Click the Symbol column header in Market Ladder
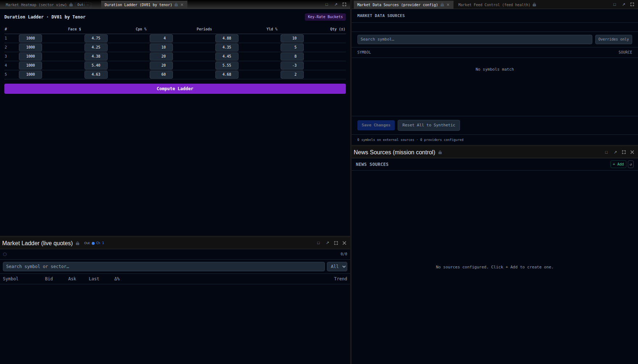638x364 pixels. click(11, 279)
